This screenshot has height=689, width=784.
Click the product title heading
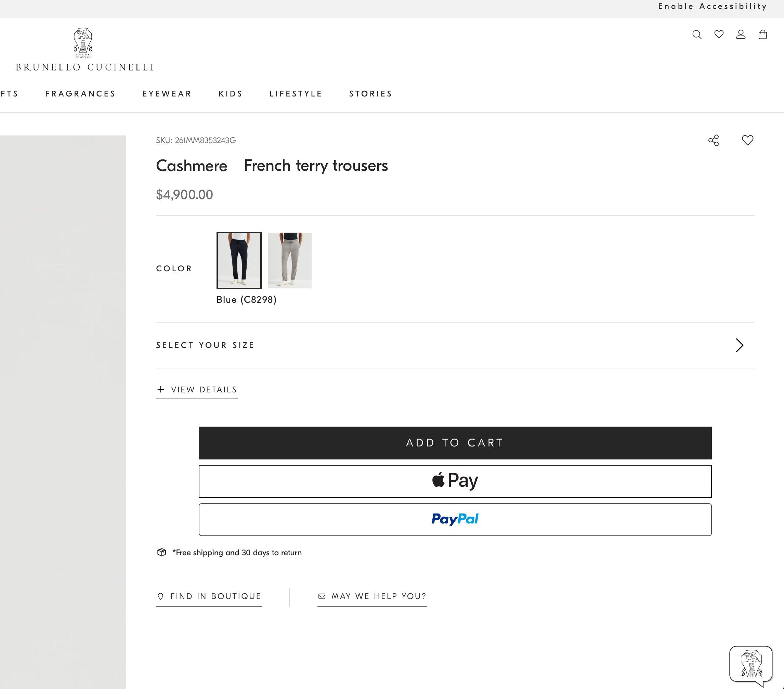click(x=272, y=166)
